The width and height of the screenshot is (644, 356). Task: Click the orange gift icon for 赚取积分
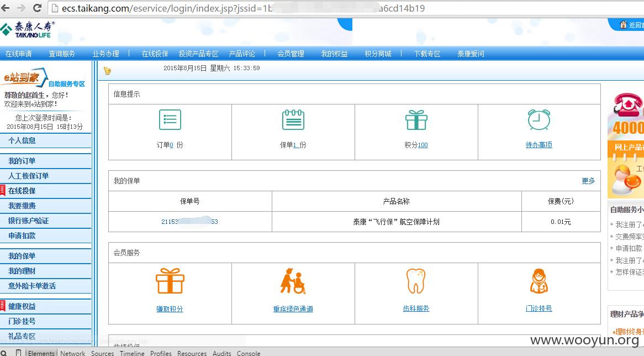coord(170,281)
